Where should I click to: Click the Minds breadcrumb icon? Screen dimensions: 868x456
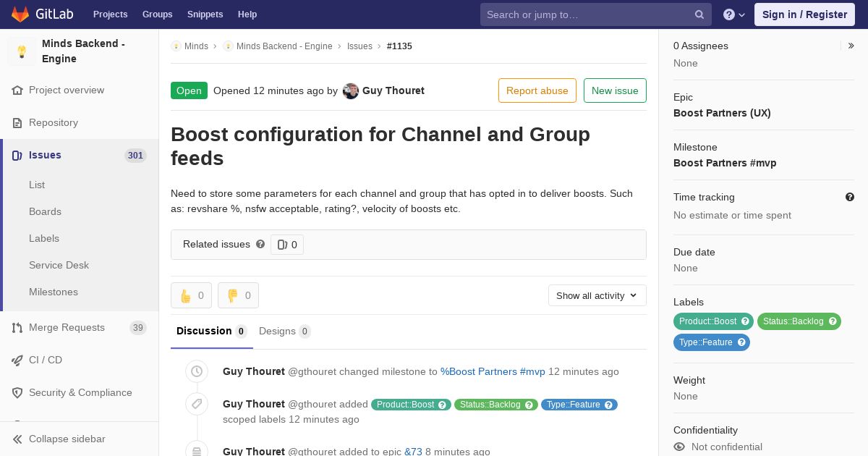[x=176, y=46]
